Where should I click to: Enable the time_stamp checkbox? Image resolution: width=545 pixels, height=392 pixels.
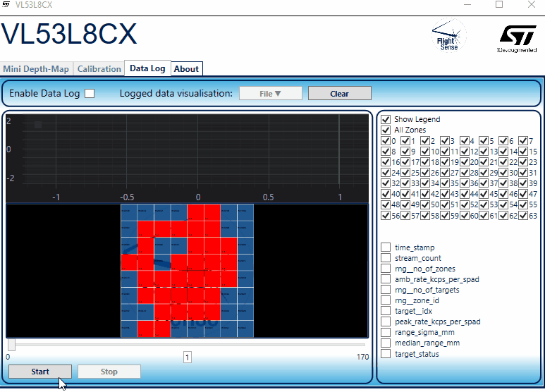point(386,247)
